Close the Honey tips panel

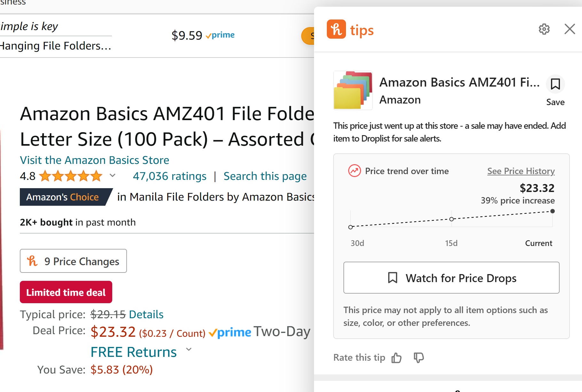coord(570,29)
